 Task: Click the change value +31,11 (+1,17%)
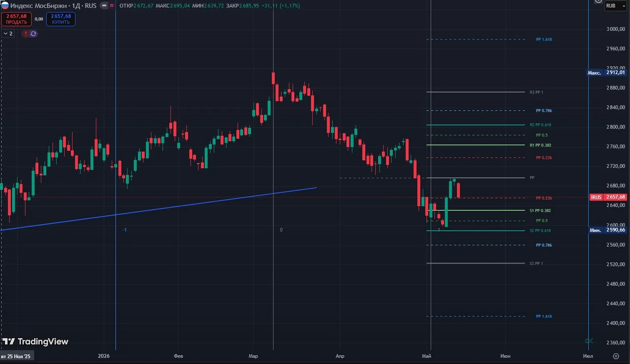(x=281, y=6)
